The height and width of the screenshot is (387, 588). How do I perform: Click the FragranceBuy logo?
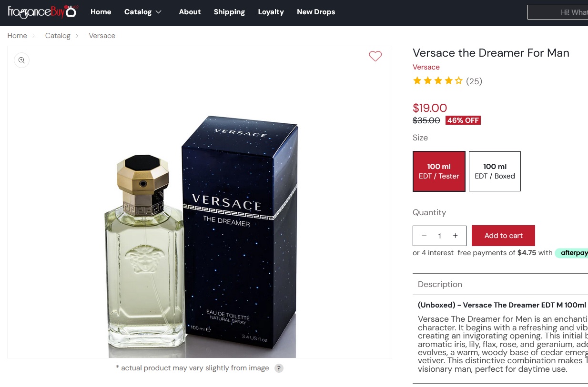pos(43,12)
